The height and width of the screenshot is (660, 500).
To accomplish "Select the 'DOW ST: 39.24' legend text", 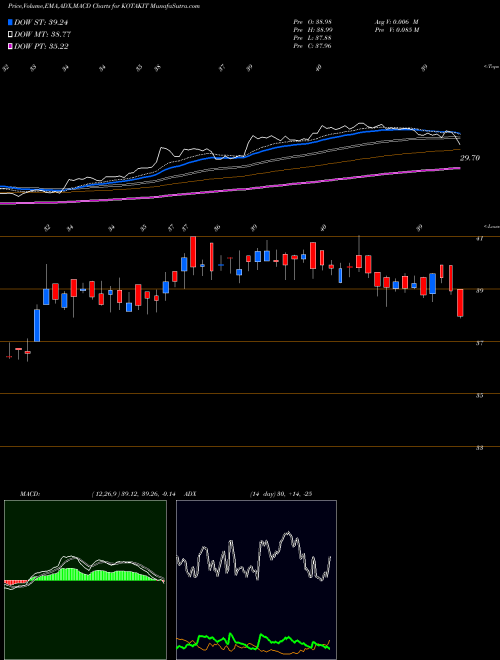I will coord(41,23).
